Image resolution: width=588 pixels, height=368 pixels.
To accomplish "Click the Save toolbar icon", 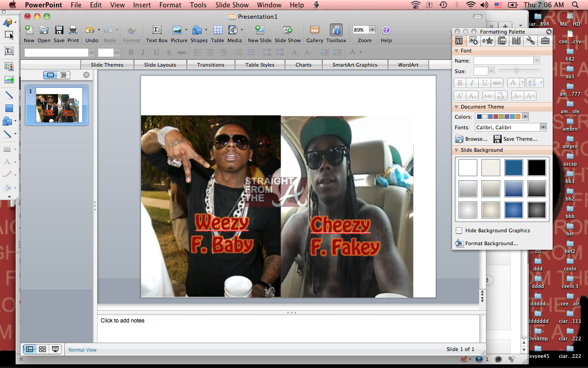I will (59, 30).
